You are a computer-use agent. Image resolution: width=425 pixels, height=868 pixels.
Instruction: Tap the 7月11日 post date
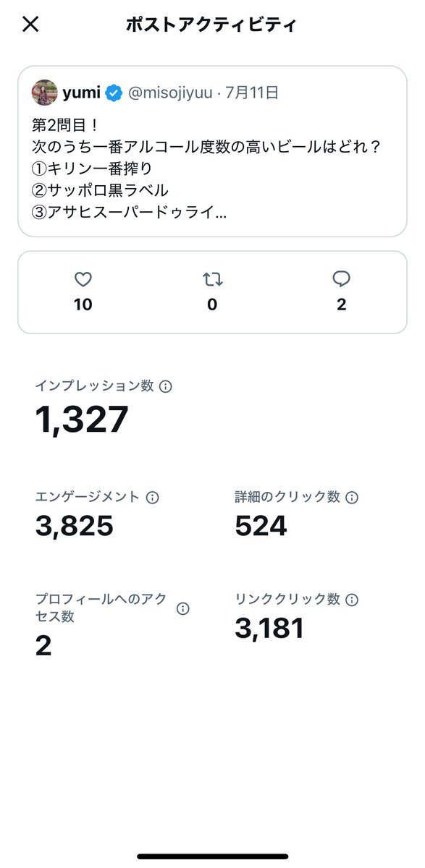(x=251, y=93)
